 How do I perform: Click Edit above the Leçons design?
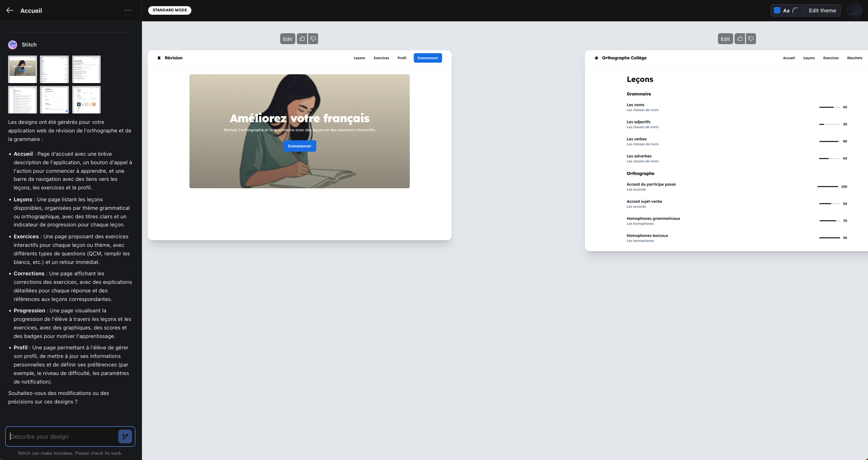(725, 39)
